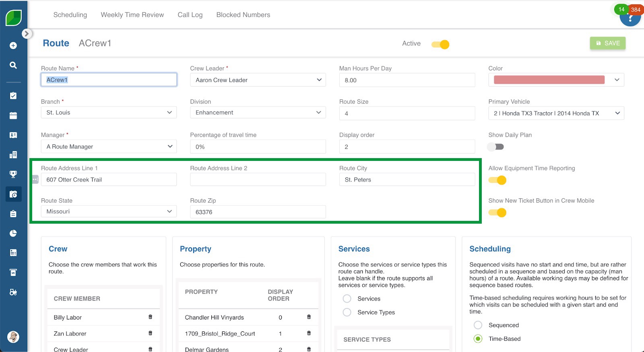This screenshot has width=644, height=352.
Task: Open the Division dropdown showing Enhancement
Action: click(258, 113)
